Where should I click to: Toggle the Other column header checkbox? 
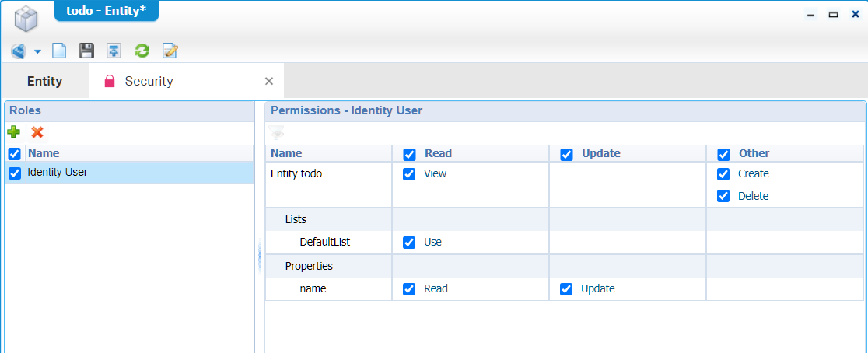point(723,154)
